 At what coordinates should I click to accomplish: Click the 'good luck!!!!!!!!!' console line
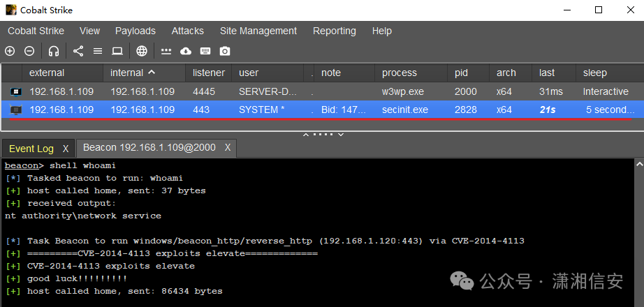point(66,278)
